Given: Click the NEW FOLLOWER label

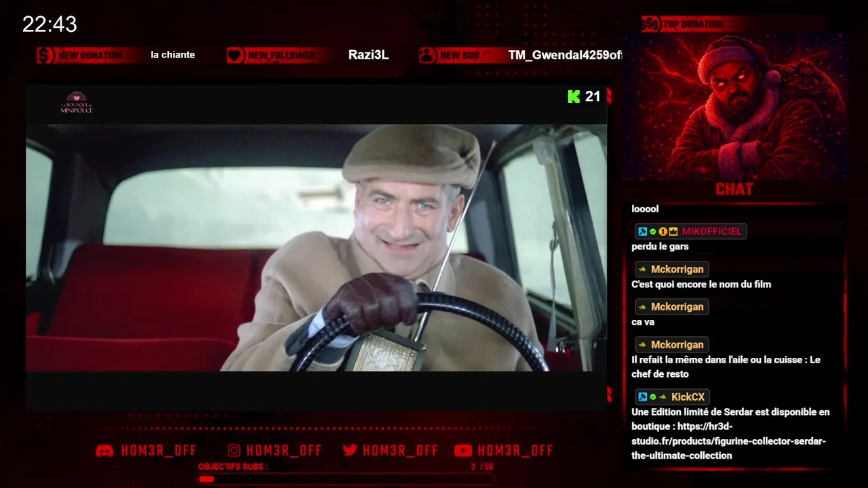Looking at the screenshot, I should 281,56.
